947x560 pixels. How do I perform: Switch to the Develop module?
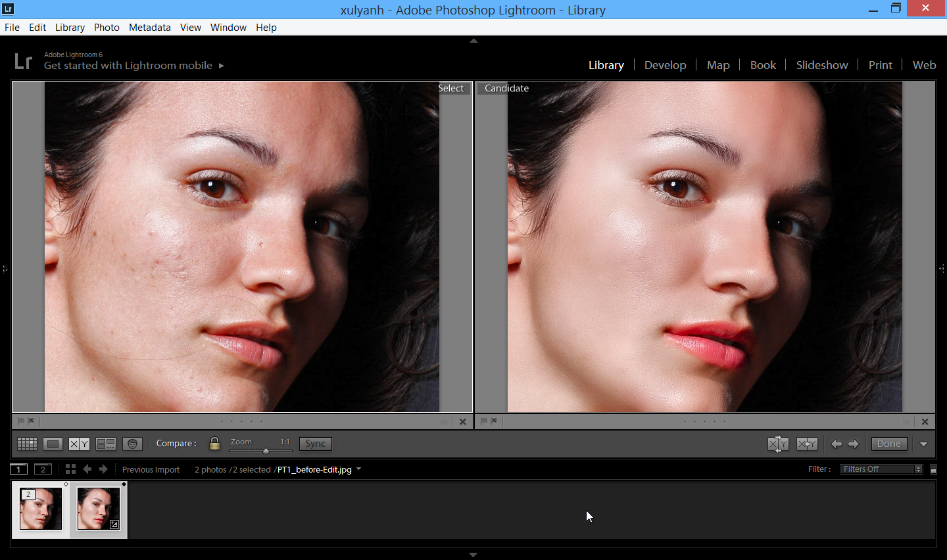pos(665,65)
